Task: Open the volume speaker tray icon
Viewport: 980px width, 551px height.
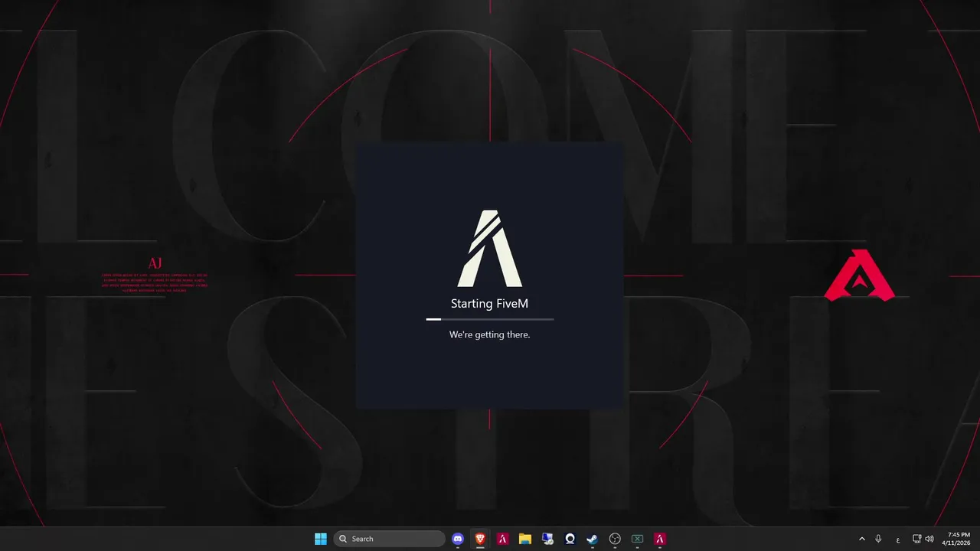Action: [x=929, y=539]
